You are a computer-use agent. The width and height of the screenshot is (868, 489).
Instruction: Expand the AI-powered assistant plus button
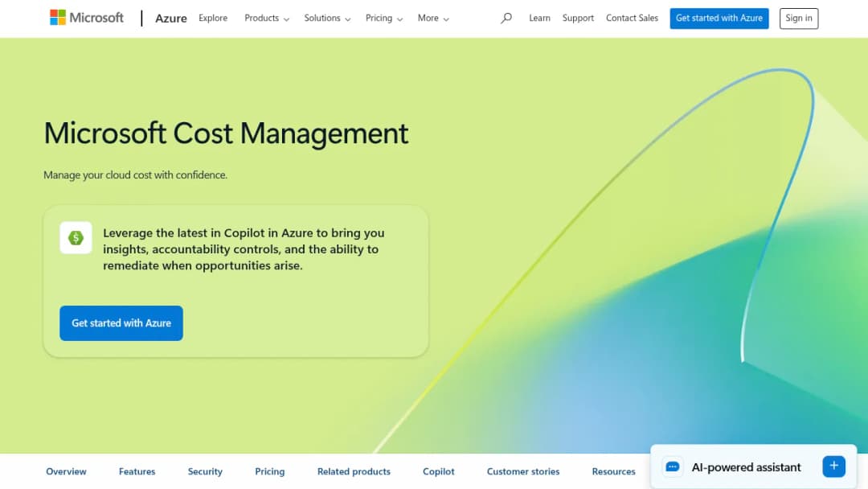tap(833, 466)
